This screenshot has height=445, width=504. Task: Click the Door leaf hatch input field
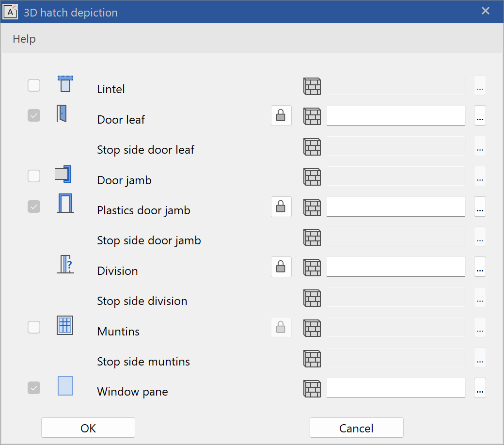tap(395, 115)
